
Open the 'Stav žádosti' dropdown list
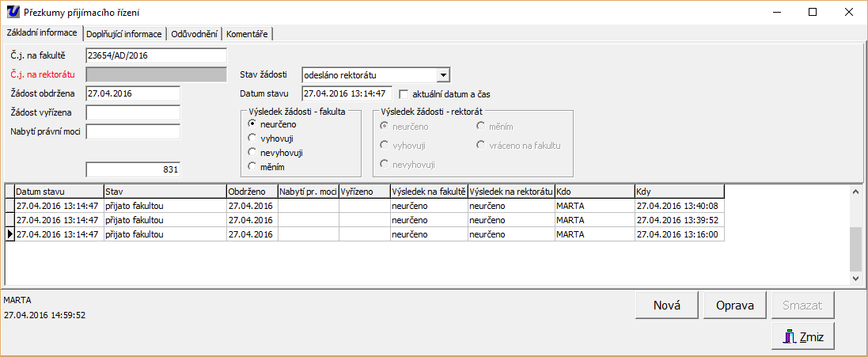[x=443, y=75]
